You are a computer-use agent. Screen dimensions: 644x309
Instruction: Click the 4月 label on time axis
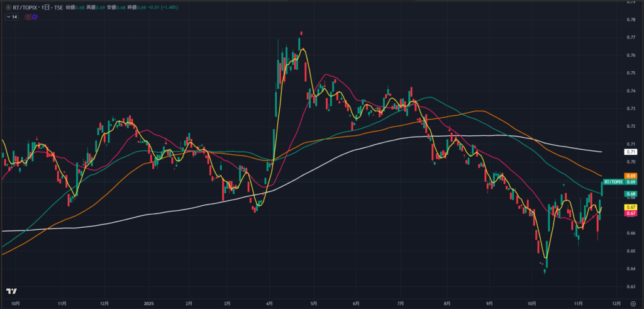(x=269, y=302)
